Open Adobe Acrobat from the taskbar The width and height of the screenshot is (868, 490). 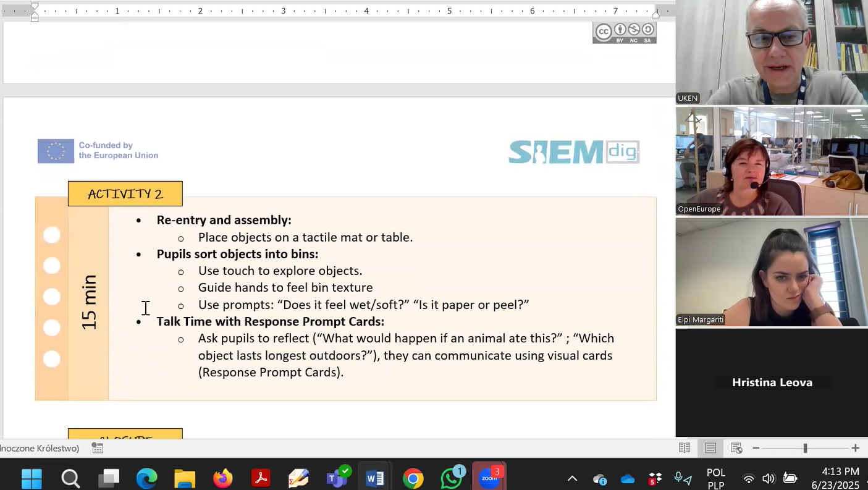click(261, 478)
